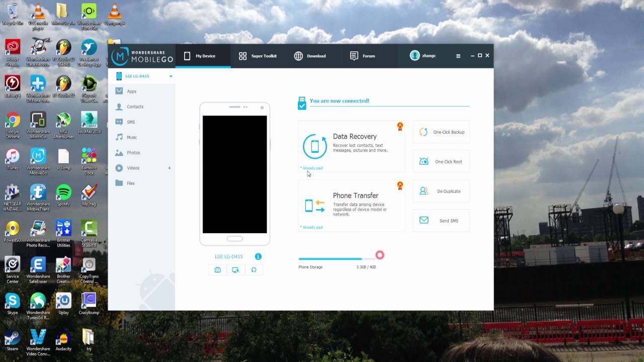Screen dimensions: 644x362
Task: Click the One-Click Backup button
Action: [x=441, y=132]
